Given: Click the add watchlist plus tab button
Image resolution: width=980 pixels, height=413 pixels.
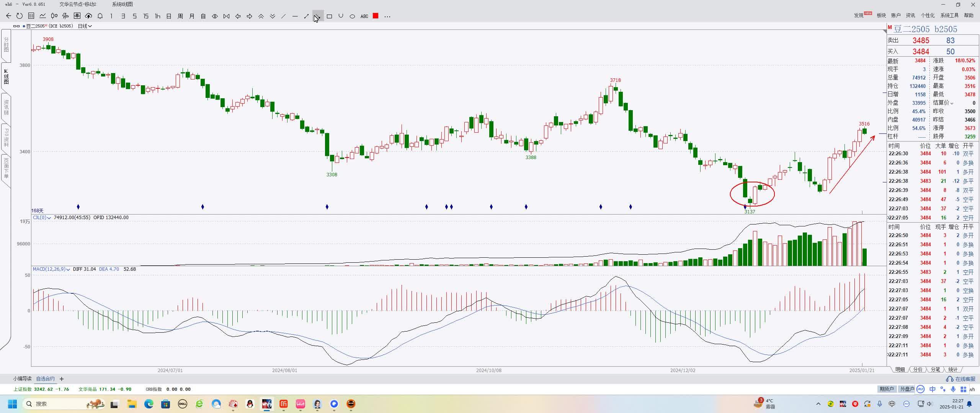Looking at the screenshot, I should [x=62, y=379].
